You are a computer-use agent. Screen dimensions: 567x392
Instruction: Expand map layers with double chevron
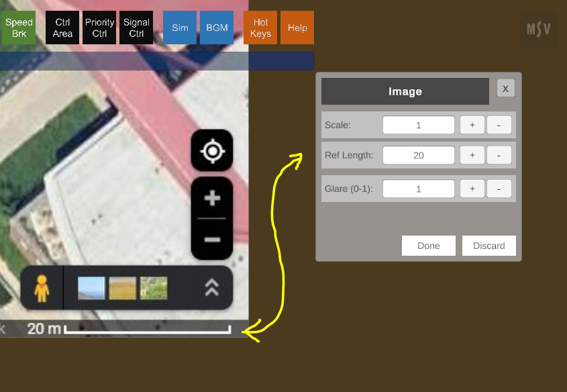[x=211, y=288]
